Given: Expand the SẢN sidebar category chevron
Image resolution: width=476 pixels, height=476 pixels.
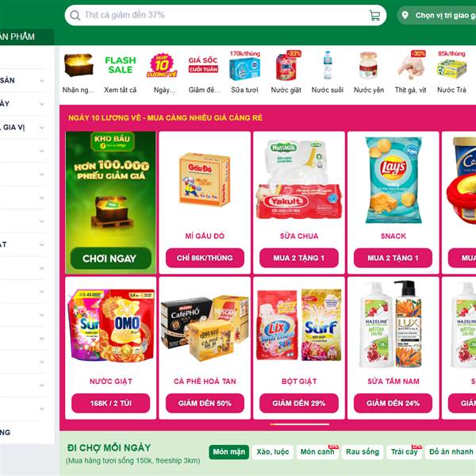Looking at the screenshot, I should pyautogui.click(x=41, y=80).
